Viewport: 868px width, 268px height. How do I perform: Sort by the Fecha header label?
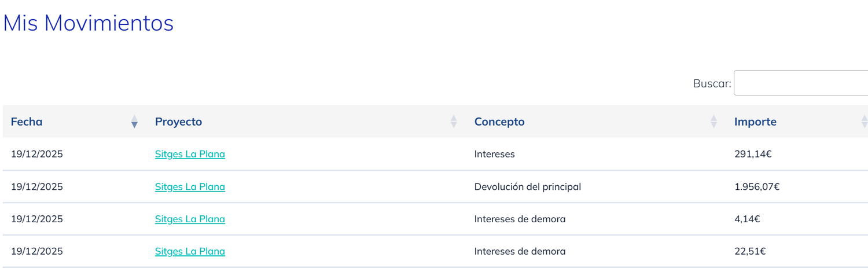click(27, 122)
